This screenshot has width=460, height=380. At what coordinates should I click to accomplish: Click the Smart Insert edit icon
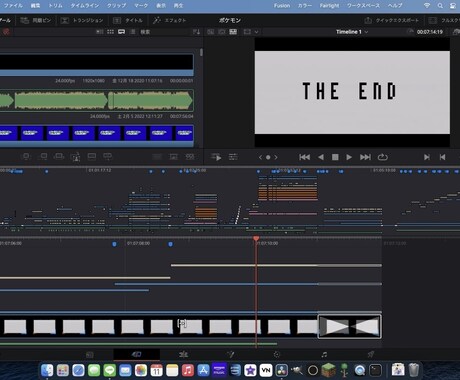26,157
